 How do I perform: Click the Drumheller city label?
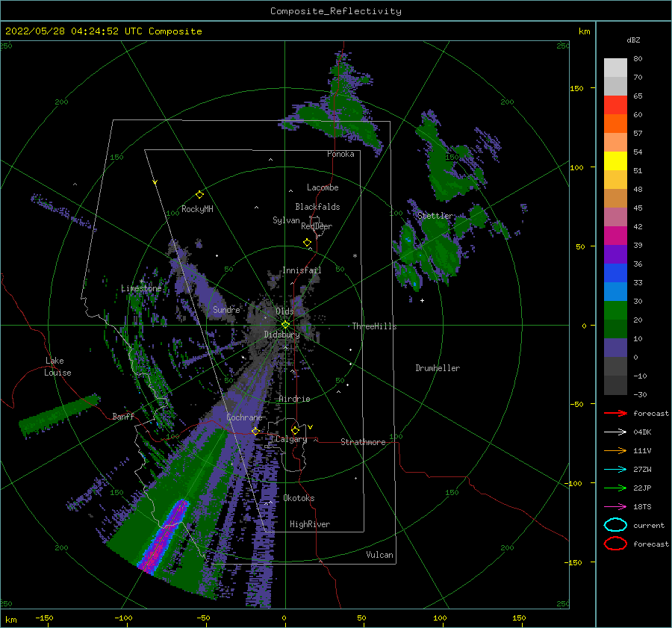tap(438, 368)
